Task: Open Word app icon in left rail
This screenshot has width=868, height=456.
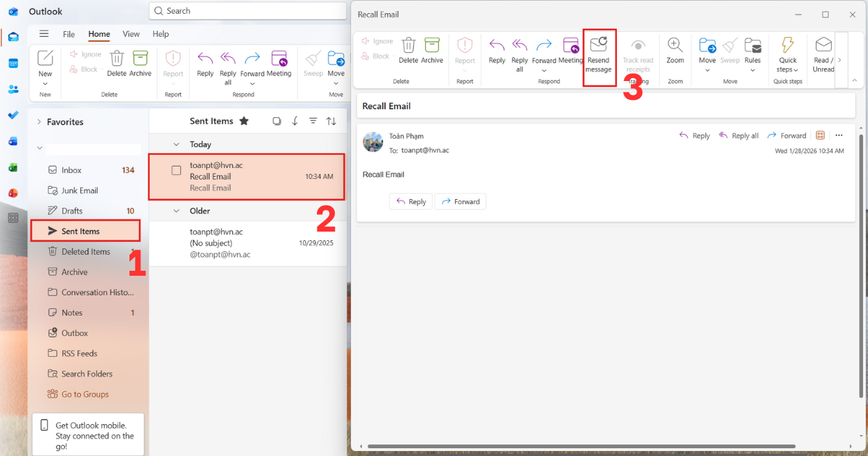Action: 13,141
